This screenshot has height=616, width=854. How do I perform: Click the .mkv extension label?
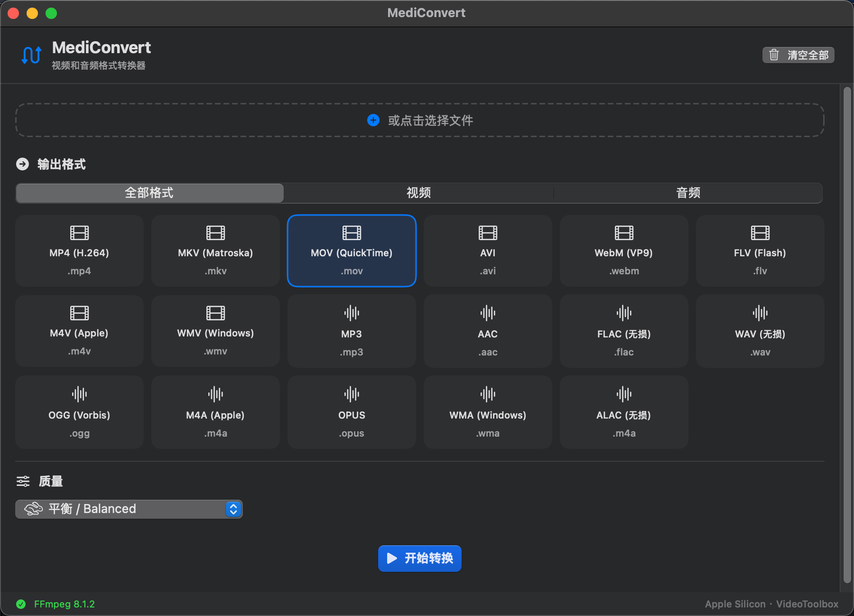tap(215, 271)
